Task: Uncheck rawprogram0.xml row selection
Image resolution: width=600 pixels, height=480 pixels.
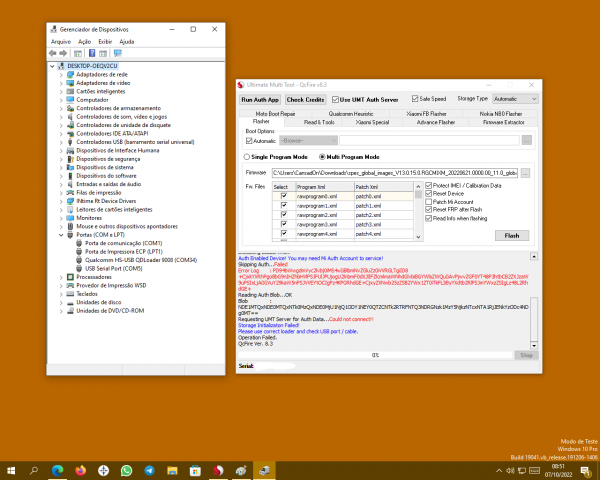Action: coord(284,196)
